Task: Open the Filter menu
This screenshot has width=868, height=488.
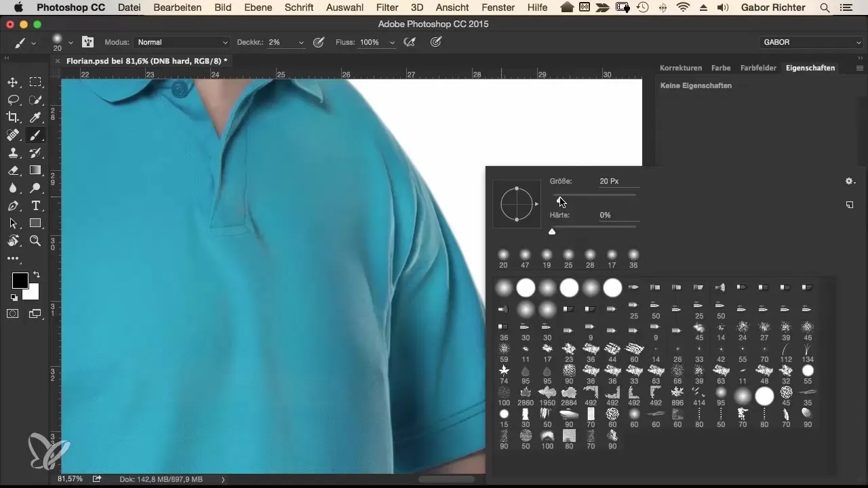Action: click(x=387, y=7)
